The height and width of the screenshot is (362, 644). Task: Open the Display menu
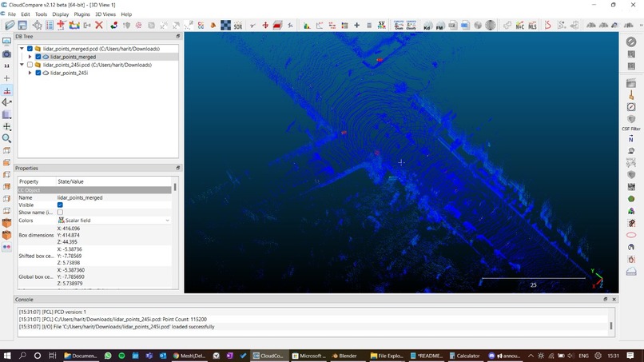point(61,14)
